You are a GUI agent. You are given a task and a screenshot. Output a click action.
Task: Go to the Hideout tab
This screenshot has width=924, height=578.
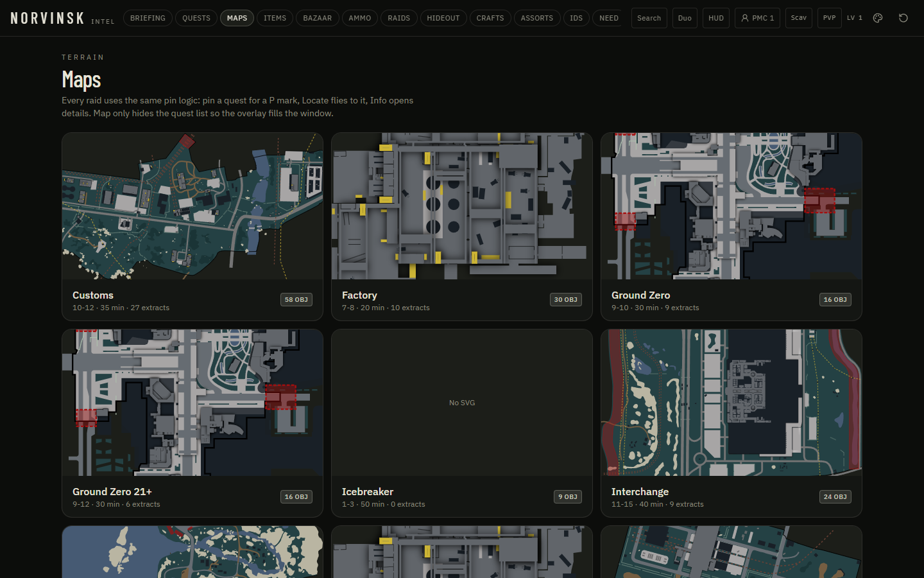[443, 18]
